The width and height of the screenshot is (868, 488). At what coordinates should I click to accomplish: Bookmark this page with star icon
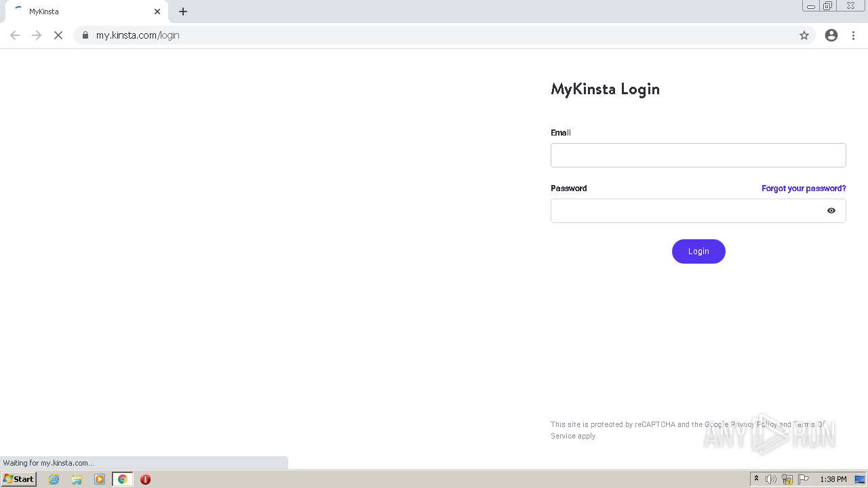tap(804, 35)
